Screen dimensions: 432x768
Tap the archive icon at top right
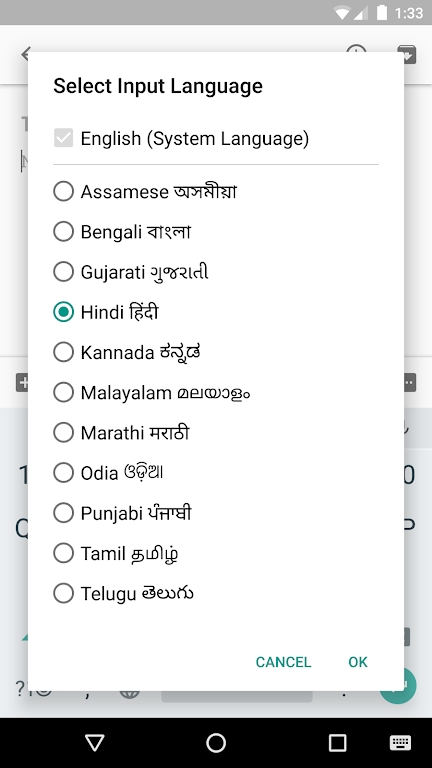(407, 54)
